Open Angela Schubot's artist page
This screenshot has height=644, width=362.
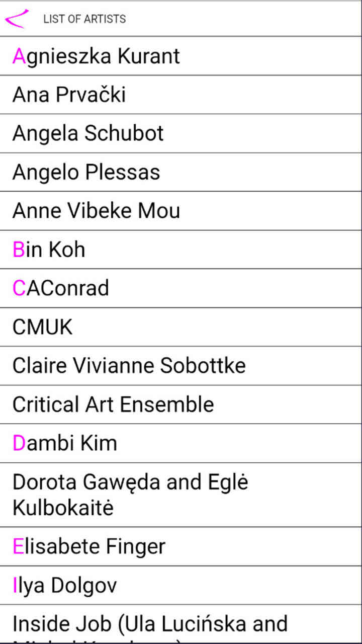[88, 133]
